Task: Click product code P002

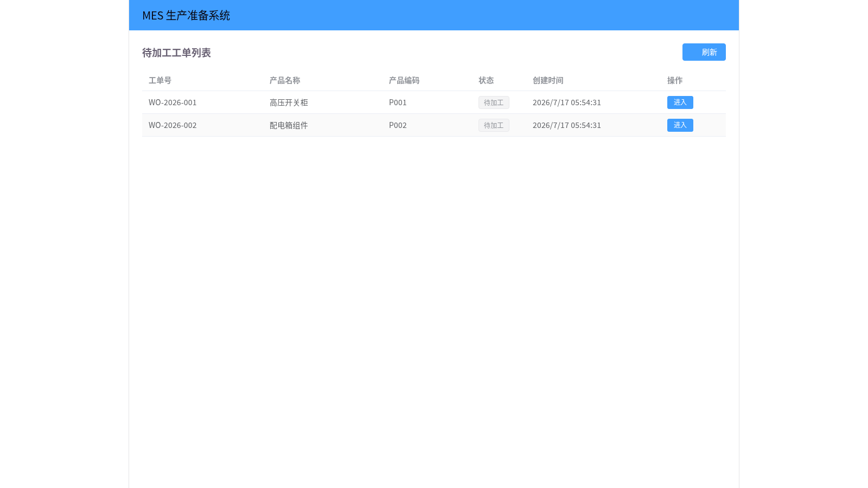Action: click(x=398, y=125)
